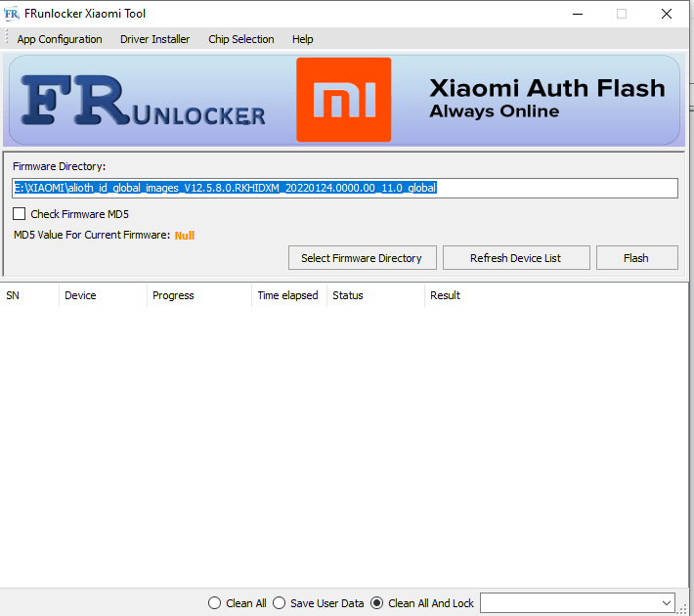Click the Result column header

tap(446, 295)
